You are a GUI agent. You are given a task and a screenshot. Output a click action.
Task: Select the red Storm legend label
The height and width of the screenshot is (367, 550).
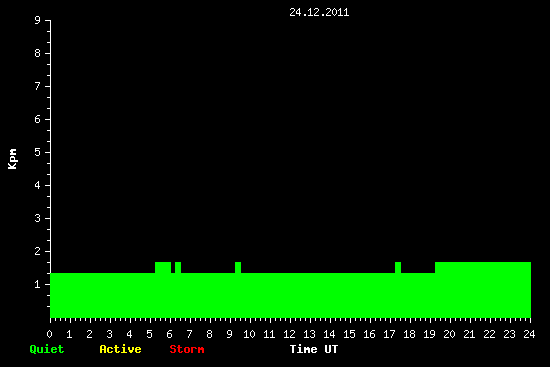coord(187,349)
